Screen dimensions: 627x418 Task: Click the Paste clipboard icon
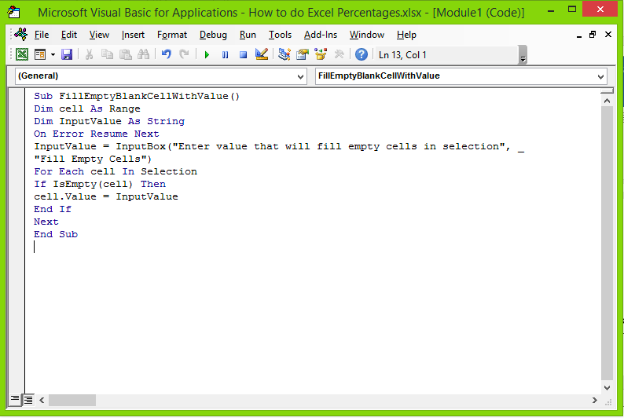pyautogui.click(x=126, y=54)
